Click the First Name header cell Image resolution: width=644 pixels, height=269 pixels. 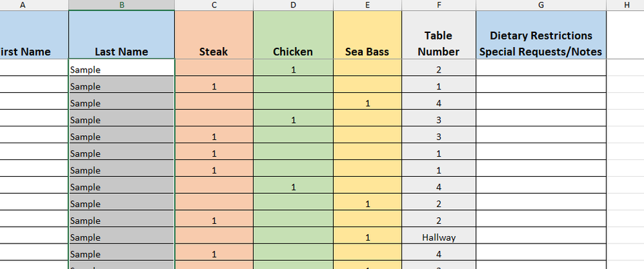34,34
